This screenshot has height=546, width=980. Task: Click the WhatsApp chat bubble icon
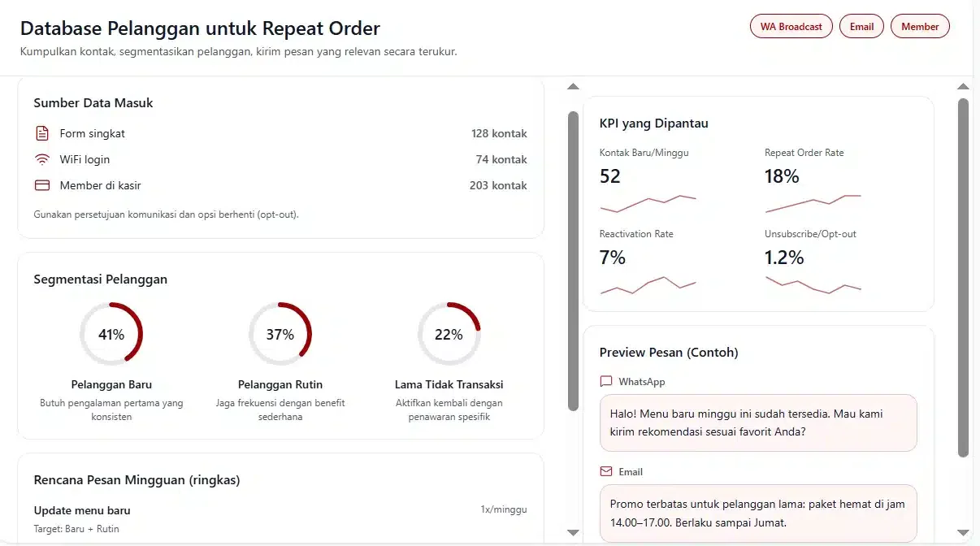606,381
